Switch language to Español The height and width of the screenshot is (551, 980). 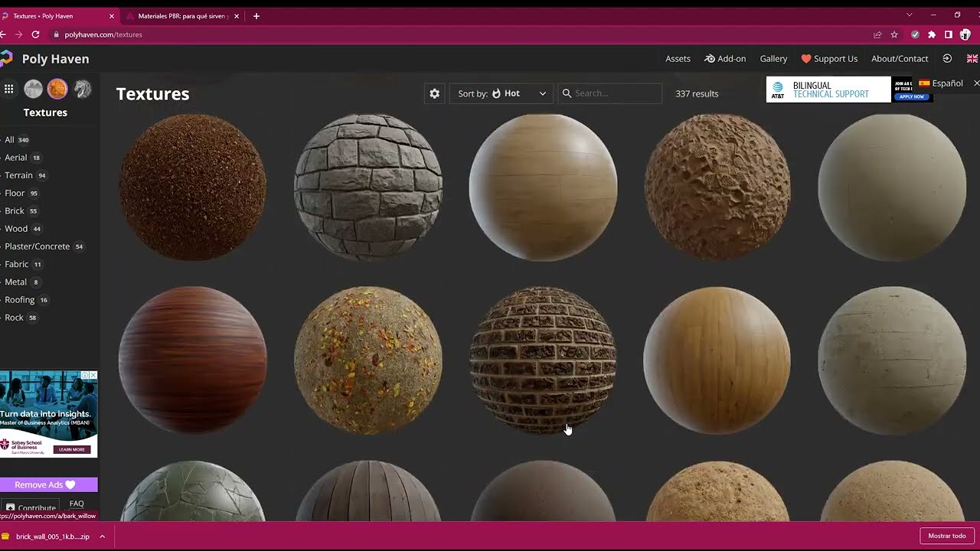[941, 83]
